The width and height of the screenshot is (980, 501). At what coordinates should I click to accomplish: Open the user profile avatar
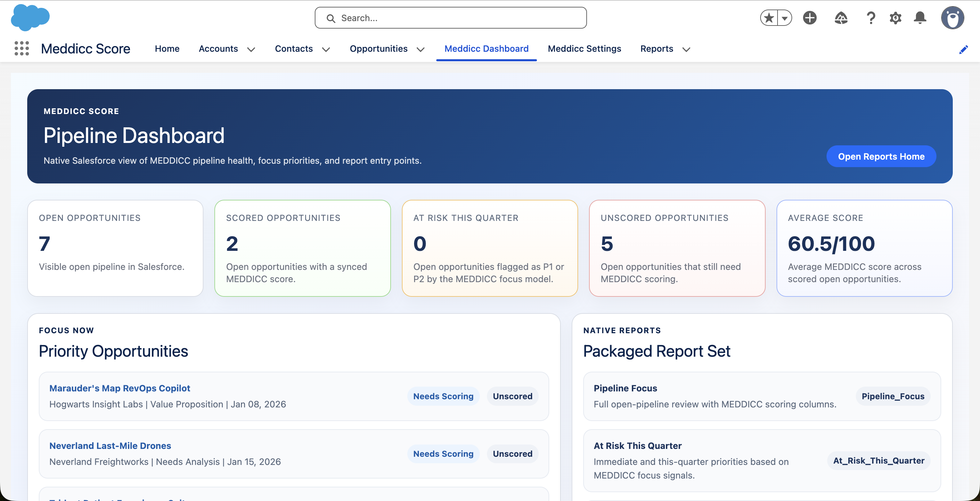[x=952, y=18]
